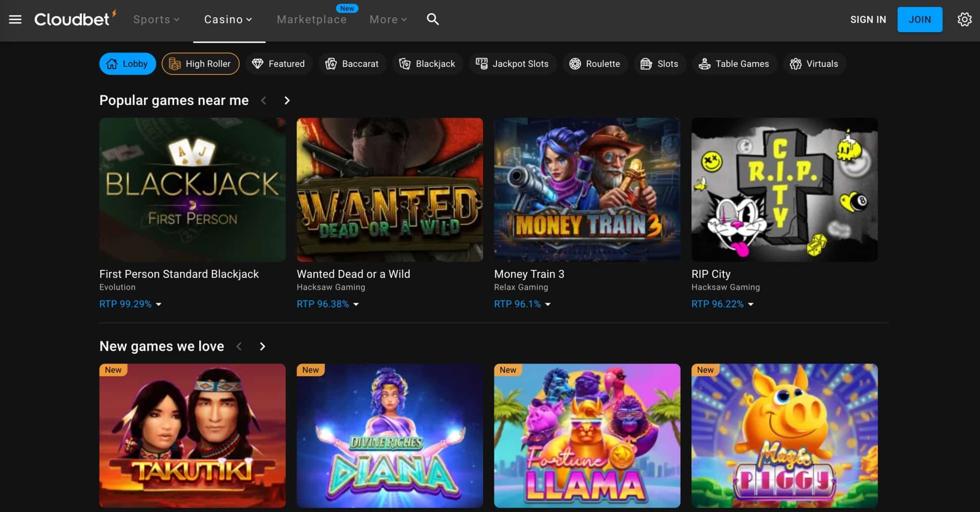Open the R.I.P. City thumbnail

coord(784,190)
